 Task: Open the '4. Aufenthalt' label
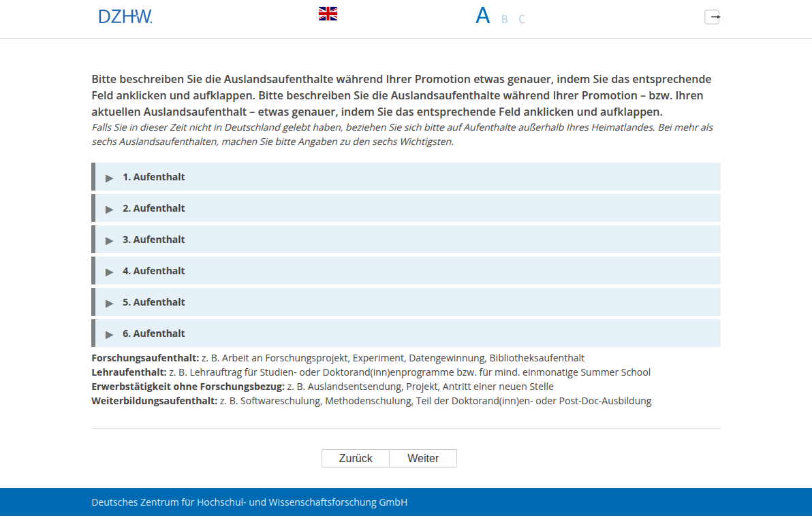point(154,271)
